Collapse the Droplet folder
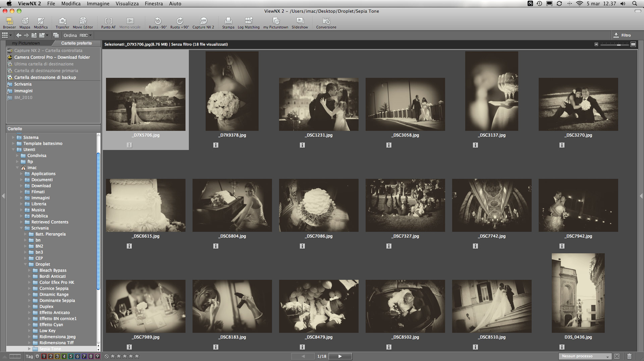The height and width of the screenshot is (361, 644). (x=25, y=264)
